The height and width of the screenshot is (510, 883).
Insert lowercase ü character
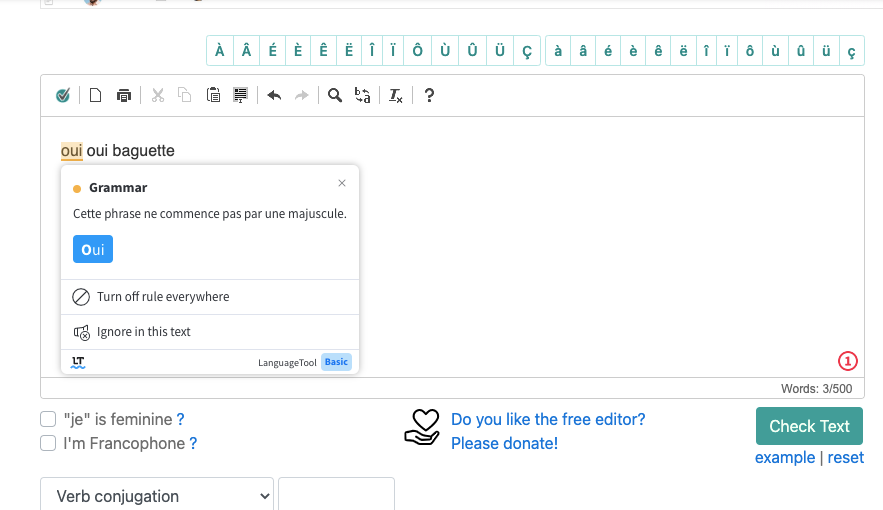coord(826,51)
